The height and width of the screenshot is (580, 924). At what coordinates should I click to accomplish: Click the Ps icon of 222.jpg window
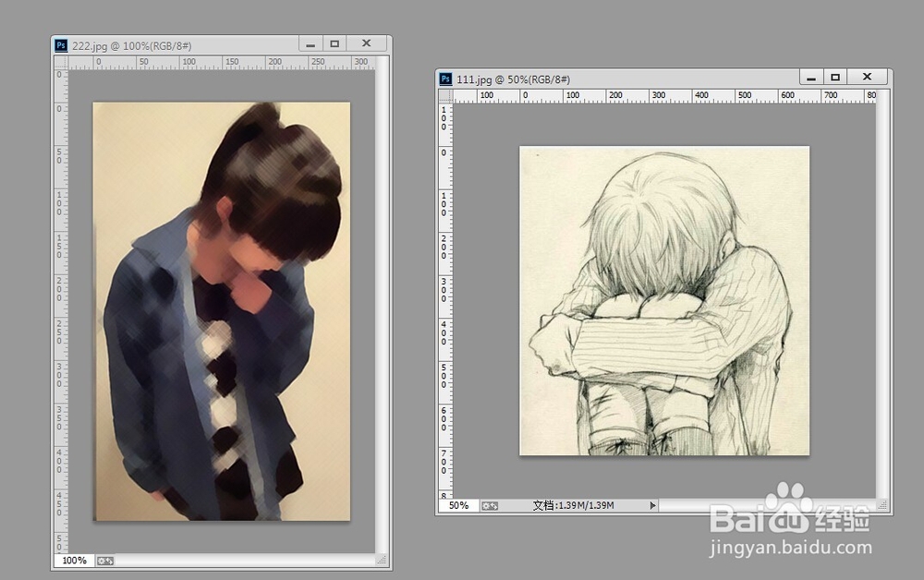[61, 45]
